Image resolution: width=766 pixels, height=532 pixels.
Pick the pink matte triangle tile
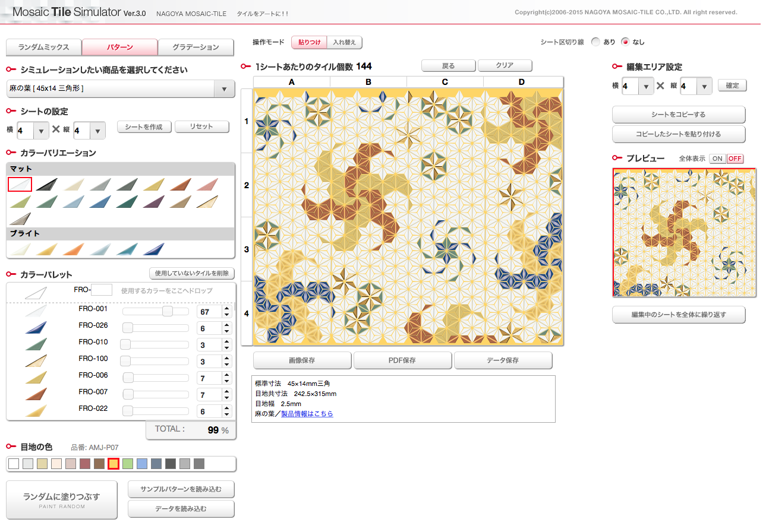[207, 185]
